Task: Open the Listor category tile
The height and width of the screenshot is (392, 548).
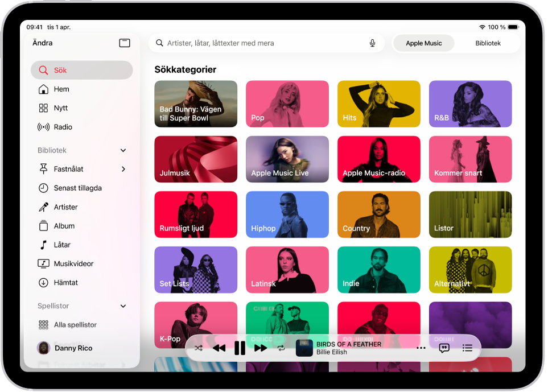Action: click(x=471, y=214)
